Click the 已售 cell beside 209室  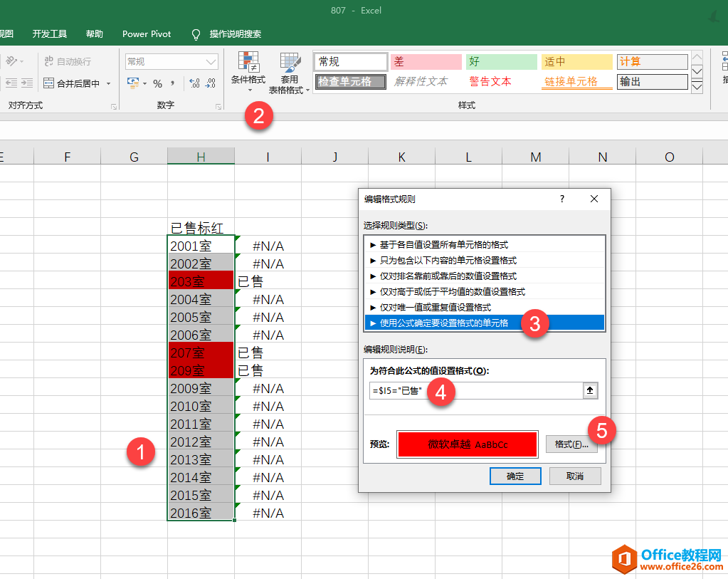(x=268, y=370)
